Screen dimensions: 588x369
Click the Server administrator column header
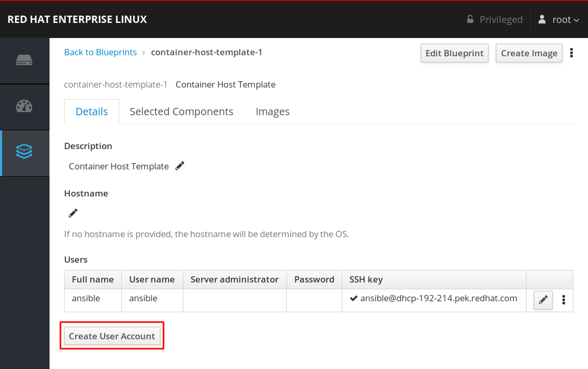tap(234, 279)
